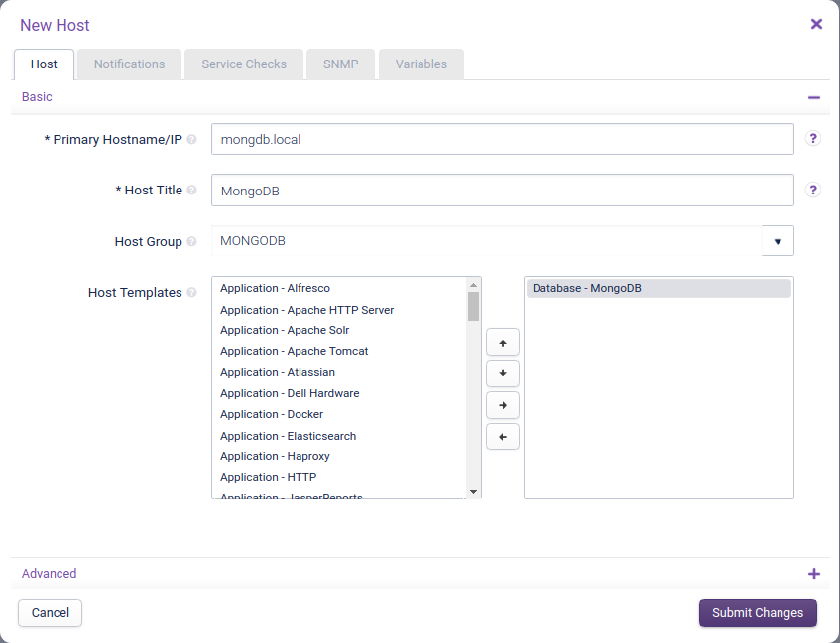Expand the Advanced section
The width and height of the screenshot is (840, 643).
coord(814,574)
